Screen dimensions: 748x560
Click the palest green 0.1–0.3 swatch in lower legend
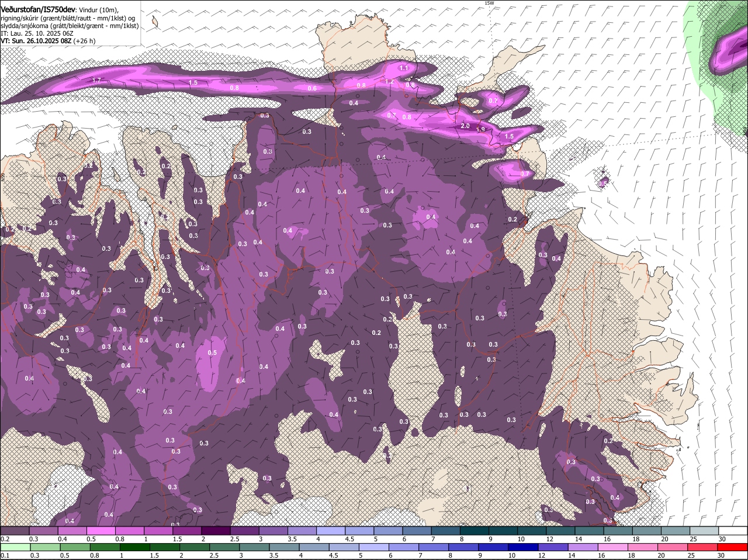15,548
